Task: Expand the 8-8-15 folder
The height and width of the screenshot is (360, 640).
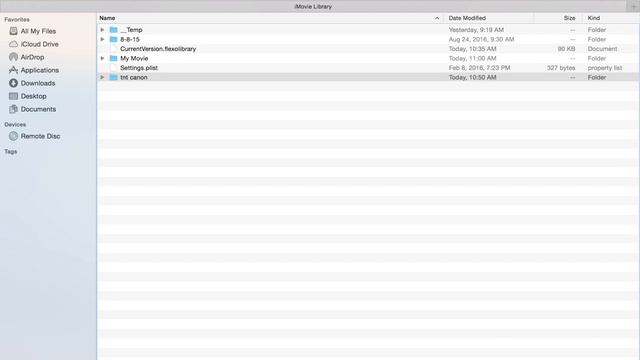Action: 102,39
